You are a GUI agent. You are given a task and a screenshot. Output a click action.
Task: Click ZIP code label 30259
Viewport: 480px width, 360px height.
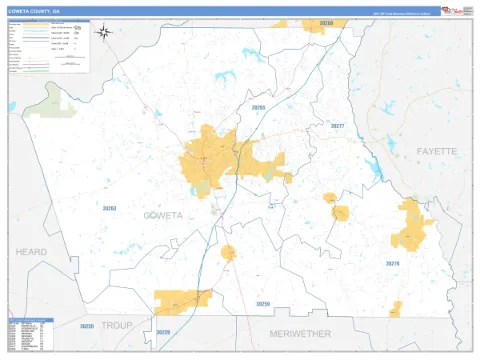click(263, 304)
